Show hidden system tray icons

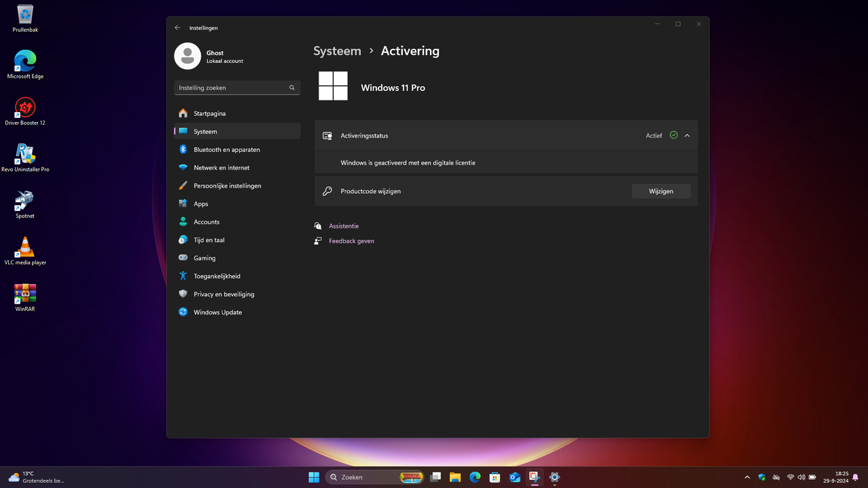click(x=747, y=477)
